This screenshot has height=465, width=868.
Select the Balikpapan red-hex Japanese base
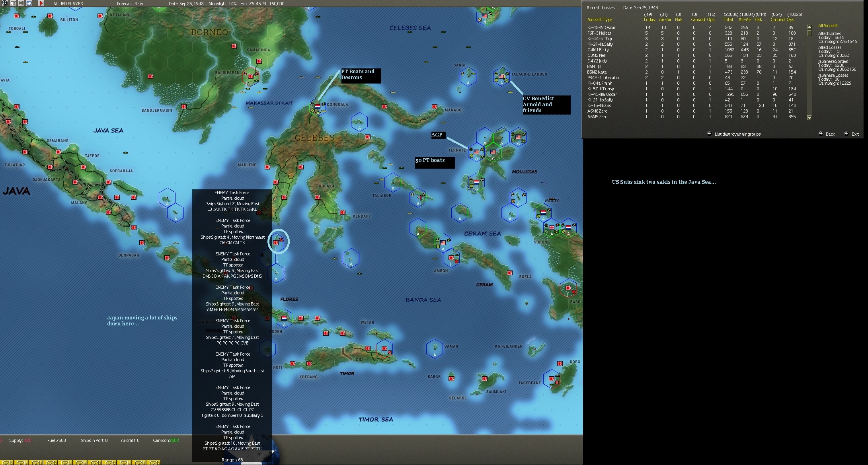pyautogui.click(x=251, y=76)
